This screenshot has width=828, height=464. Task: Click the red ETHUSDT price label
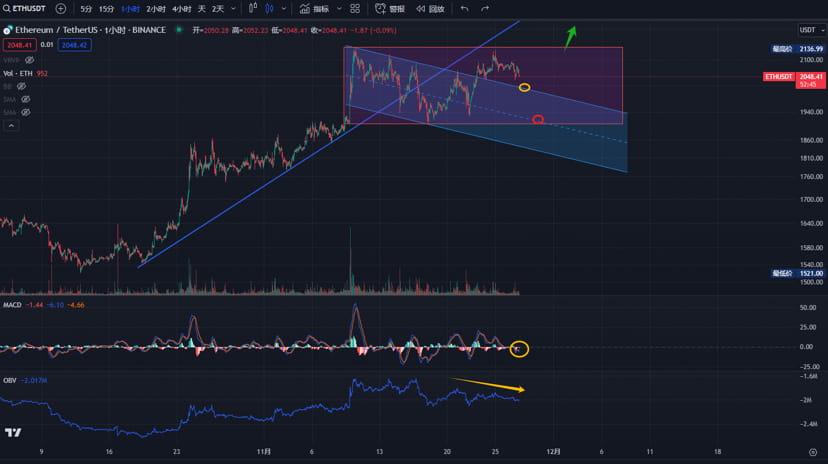click(x=779, y=77)
